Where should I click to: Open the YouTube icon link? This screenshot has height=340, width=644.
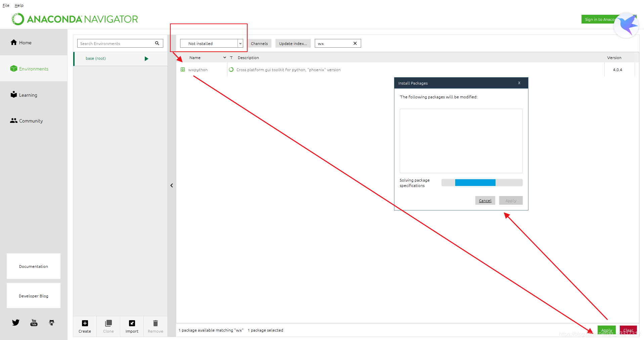point(34,323)
